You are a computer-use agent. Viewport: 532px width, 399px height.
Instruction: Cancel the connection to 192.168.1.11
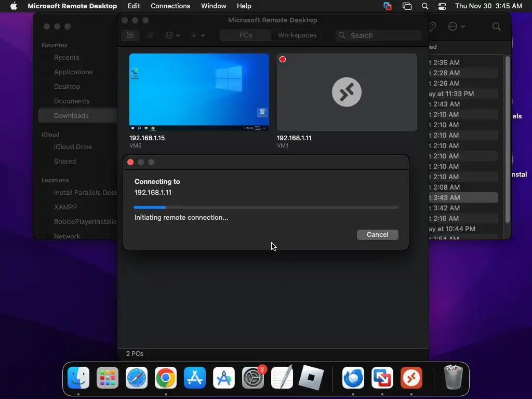click(x=377, y=234)
